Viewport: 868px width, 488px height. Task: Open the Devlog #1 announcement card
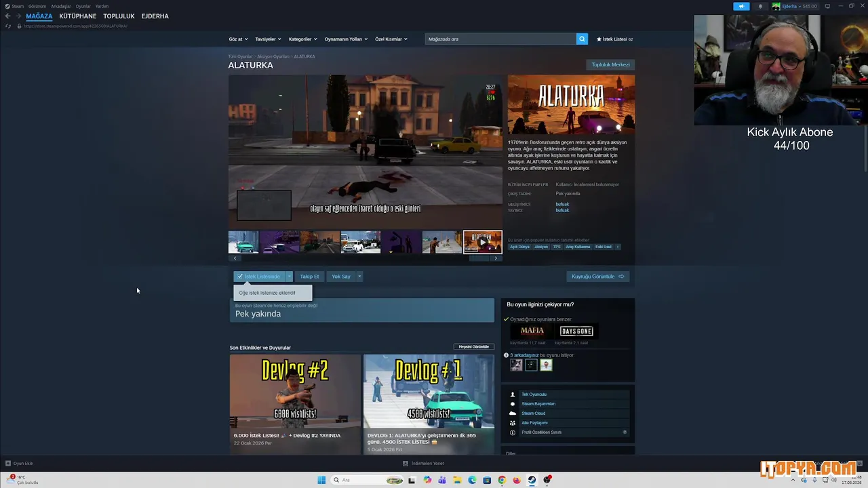[429, 404]
